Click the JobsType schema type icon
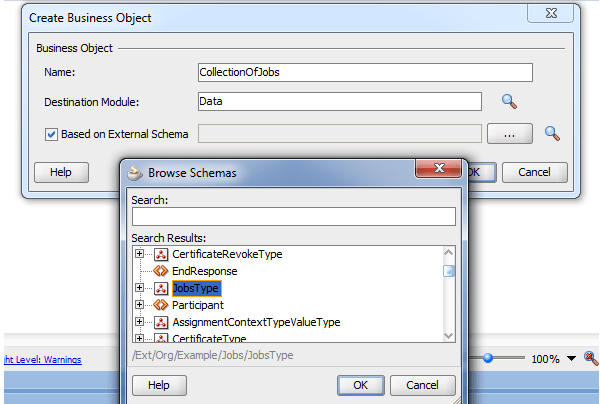 160,288
